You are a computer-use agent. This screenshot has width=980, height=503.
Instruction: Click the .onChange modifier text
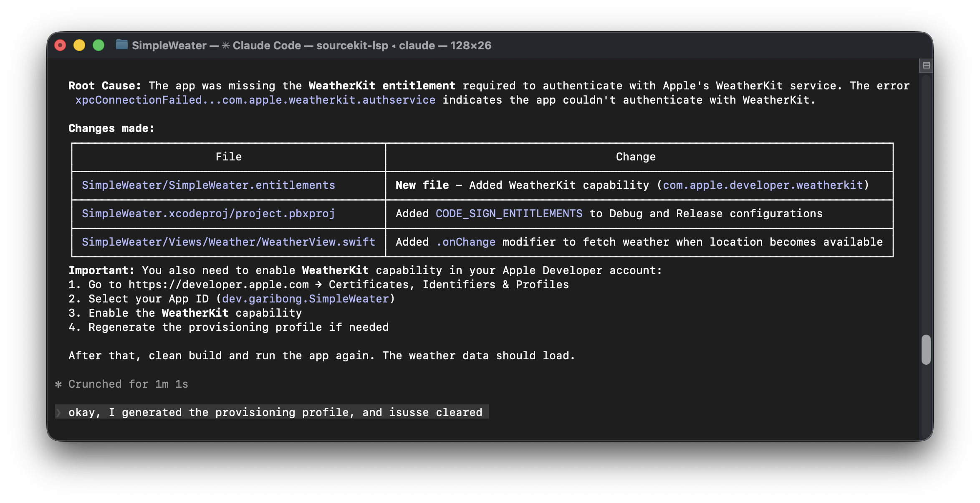point(466,242)
